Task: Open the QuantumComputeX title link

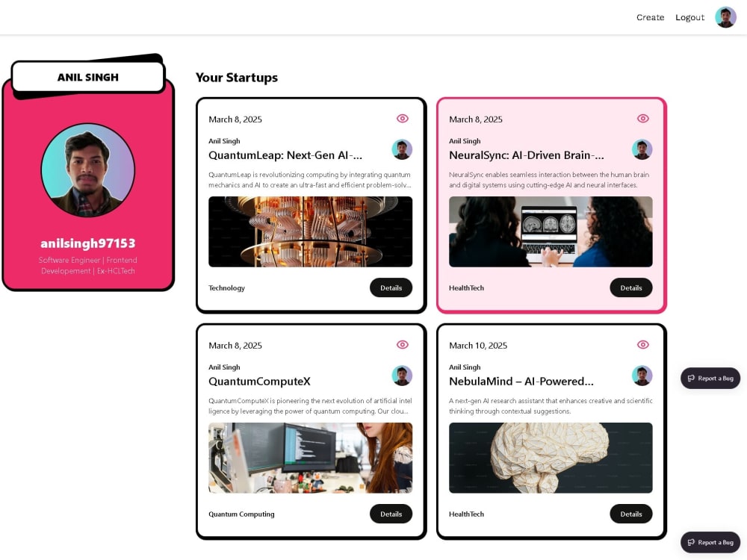Action: 260,382
